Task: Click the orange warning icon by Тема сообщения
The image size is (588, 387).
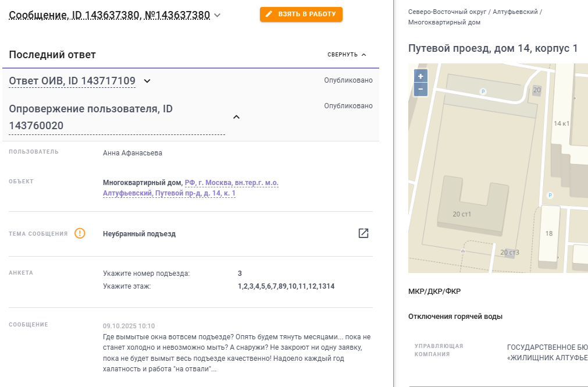Action: tap(80, 233)
